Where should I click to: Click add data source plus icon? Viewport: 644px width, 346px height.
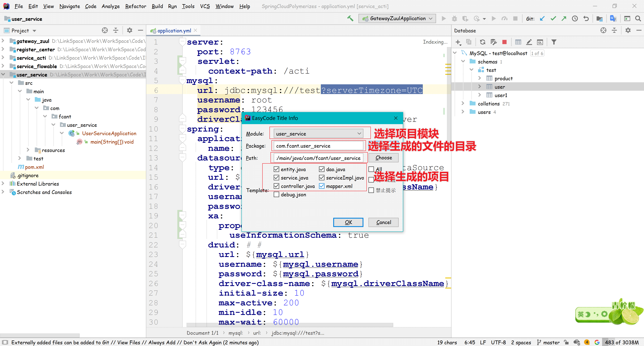[x=458, y=42]
